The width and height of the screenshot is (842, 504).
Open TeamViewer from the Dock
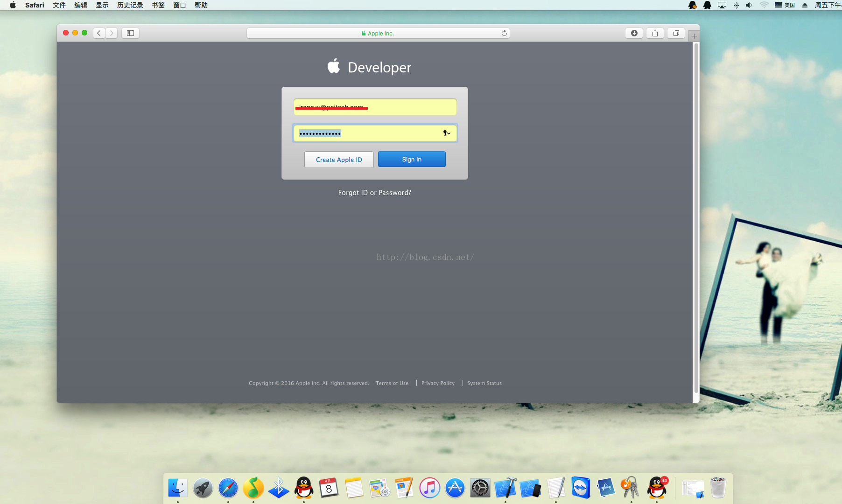pyautogui.click(x=581, y=488)
